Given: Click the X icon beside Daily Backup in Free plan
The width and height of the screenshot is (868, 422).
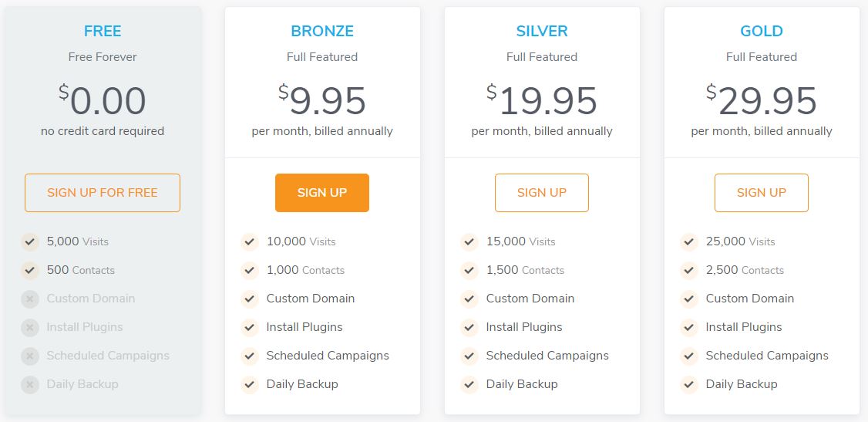Looking at the screenshot, I should pos(30,384).
